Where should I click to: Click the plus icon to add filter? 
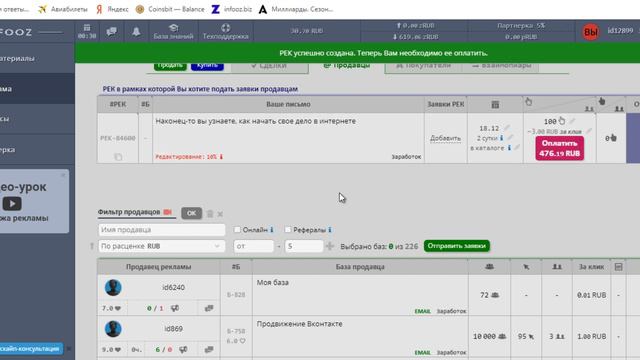click(x=330, y=246)
